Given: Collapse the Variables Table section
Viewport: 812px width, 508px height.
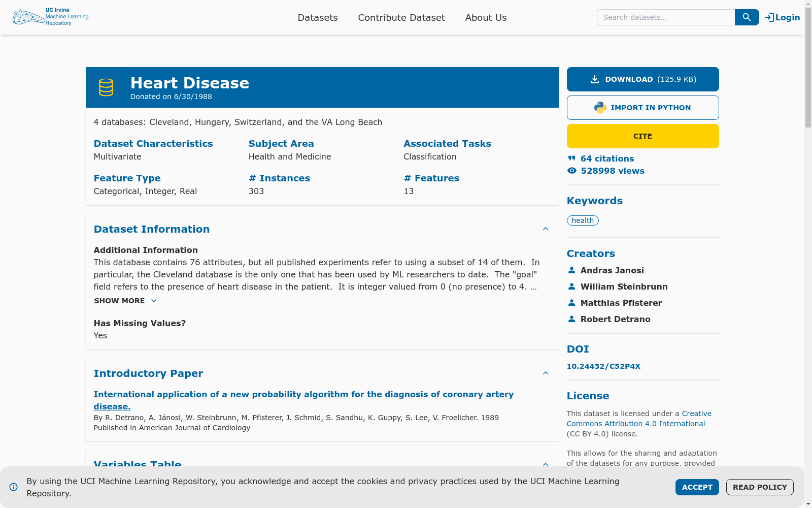Looking at the screenshot, I should pos(546,464).
